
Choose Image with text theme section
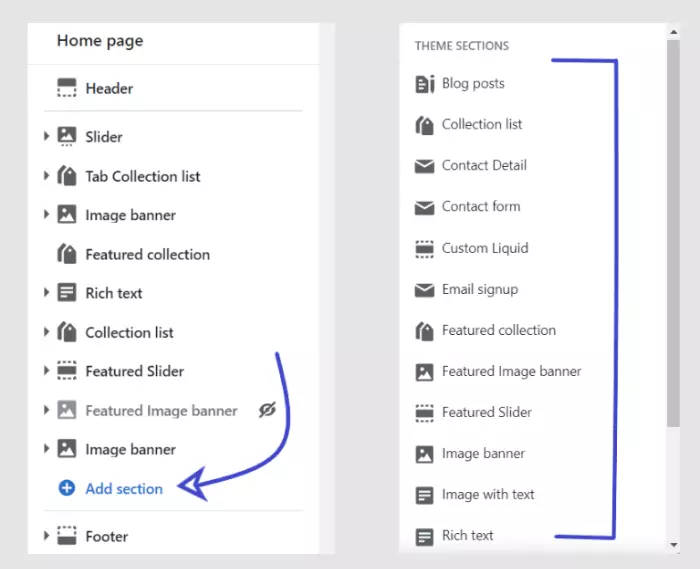(x=488, y=494)
